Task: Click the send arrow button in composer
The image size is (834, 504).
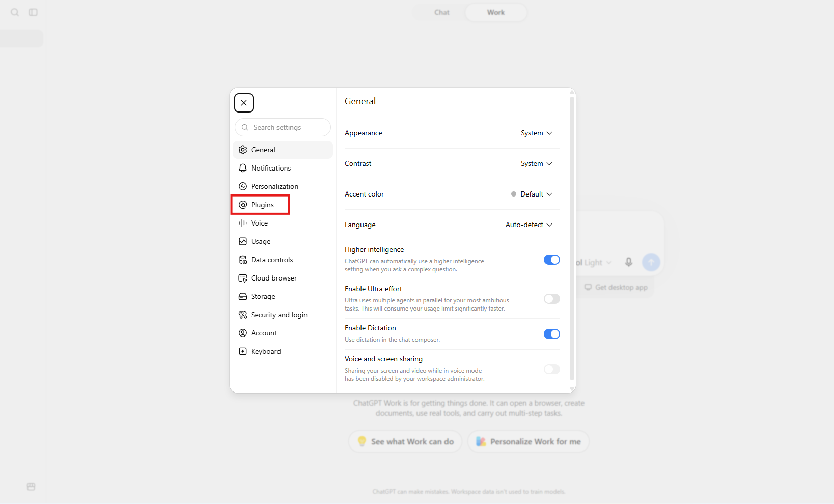Action: pos(651,262)
